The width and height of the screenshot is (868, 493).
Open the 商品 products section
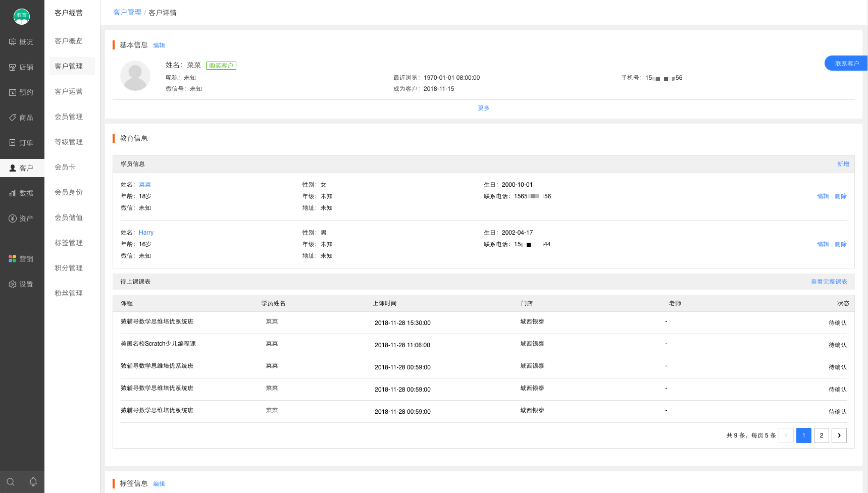click(x=22, y=118)
